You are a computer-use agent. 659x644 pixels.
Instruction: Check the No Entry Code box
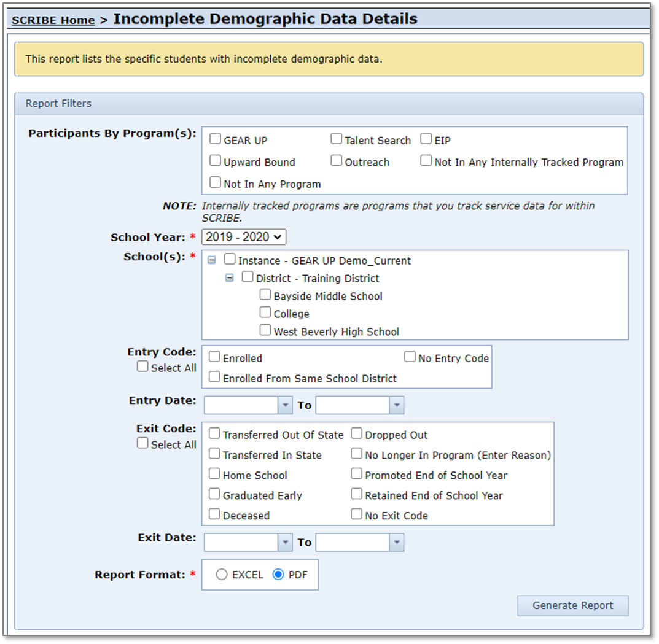point(410,357)
